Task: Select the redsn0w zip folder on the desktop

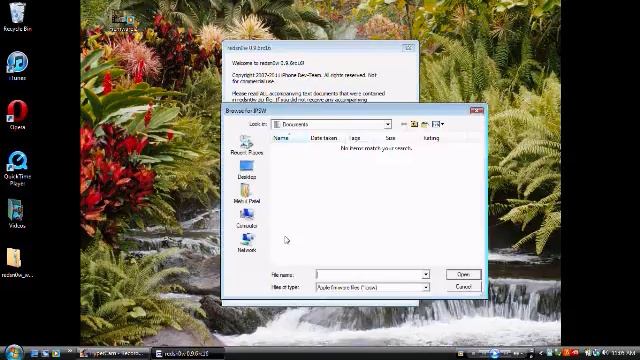Action: coord(17,263)
